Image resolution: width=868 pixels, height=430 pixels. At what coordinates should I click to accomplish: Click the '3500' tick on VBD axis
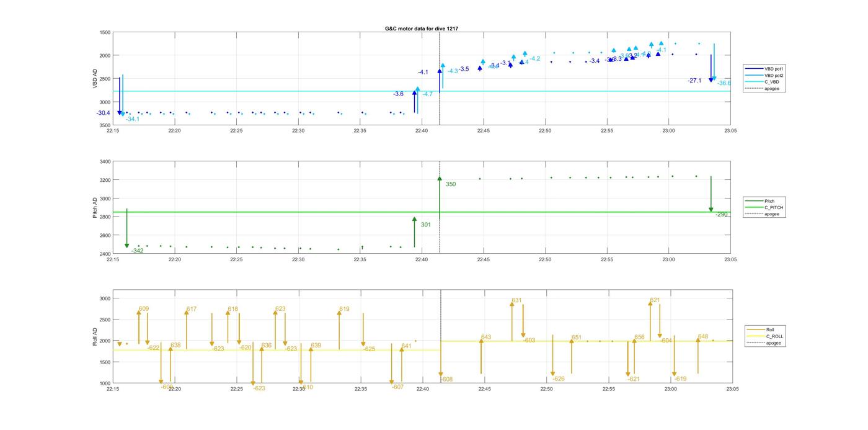(x=105, y=125)
